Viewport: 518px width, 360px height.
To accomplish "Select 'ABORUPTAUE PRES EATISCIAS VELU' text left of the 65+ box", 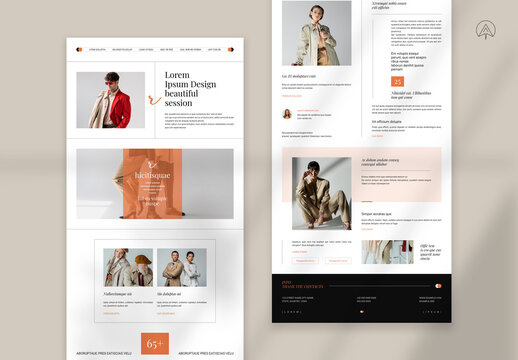I will [x=104, y=353].
